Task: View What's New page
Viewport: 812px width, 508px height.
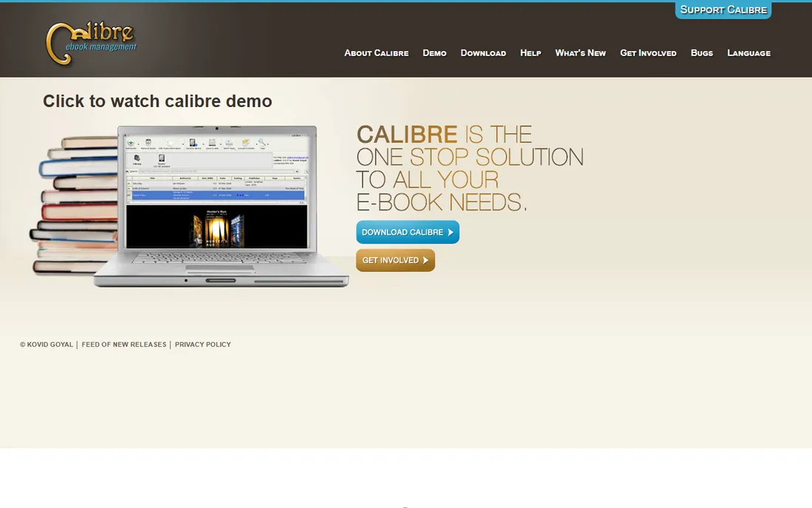Action: pos(580,53)
